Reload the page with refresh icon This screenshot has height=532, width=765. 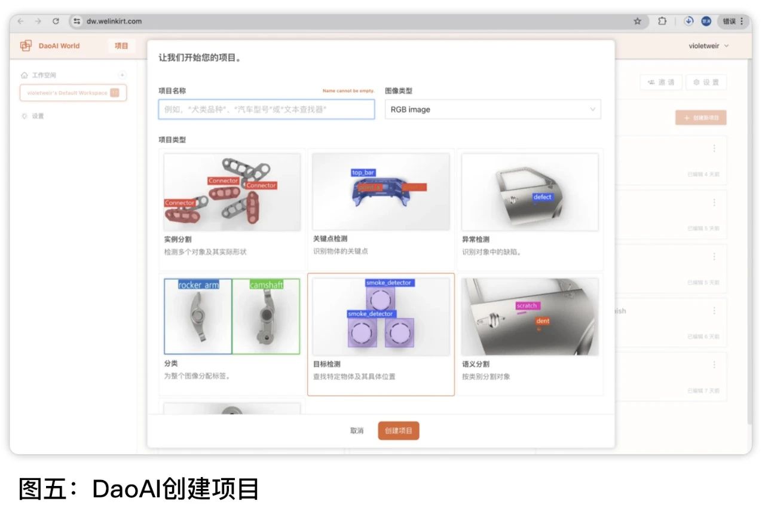point(56,21)
